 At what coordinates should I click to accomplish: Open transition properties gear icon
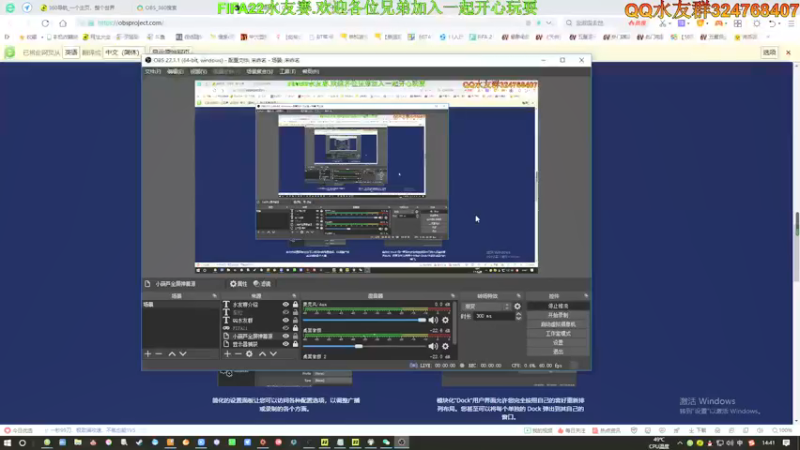pos(517,306)
